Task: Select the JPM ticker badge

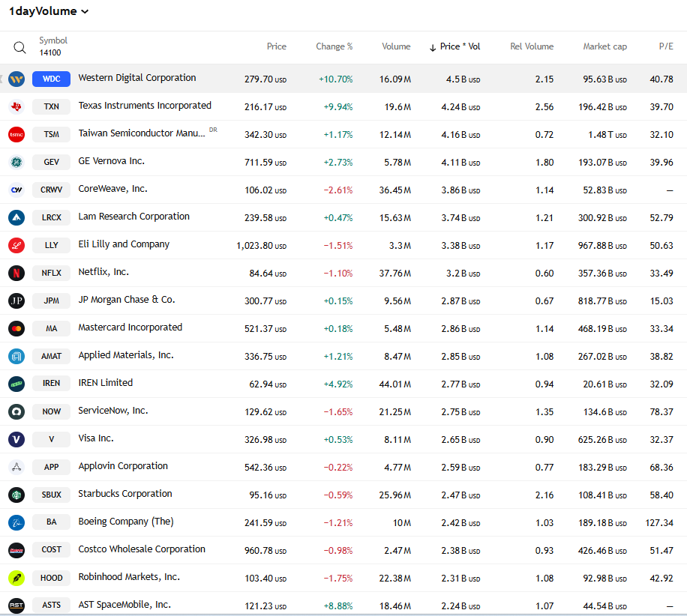Action: pos(51,301)
